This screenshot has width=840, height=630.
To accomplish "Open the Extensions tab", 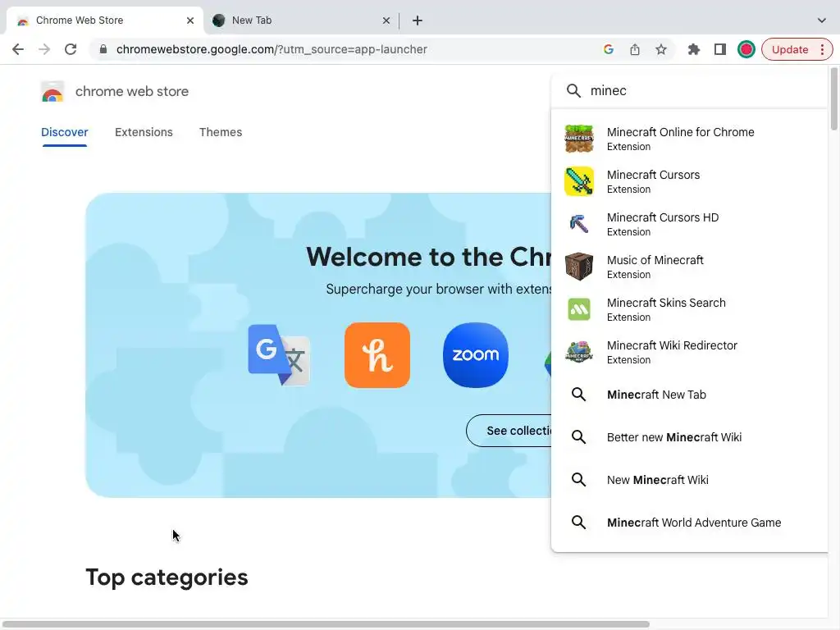I will coord(144,132).
